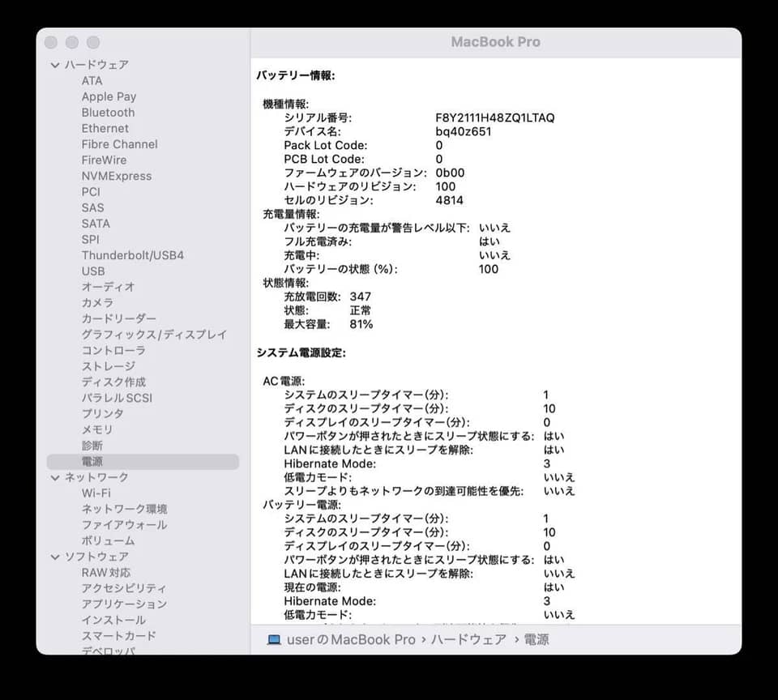Click the MacBook Pro window title
The width and height of the screenshot is (778, 700).
point(496,42)
